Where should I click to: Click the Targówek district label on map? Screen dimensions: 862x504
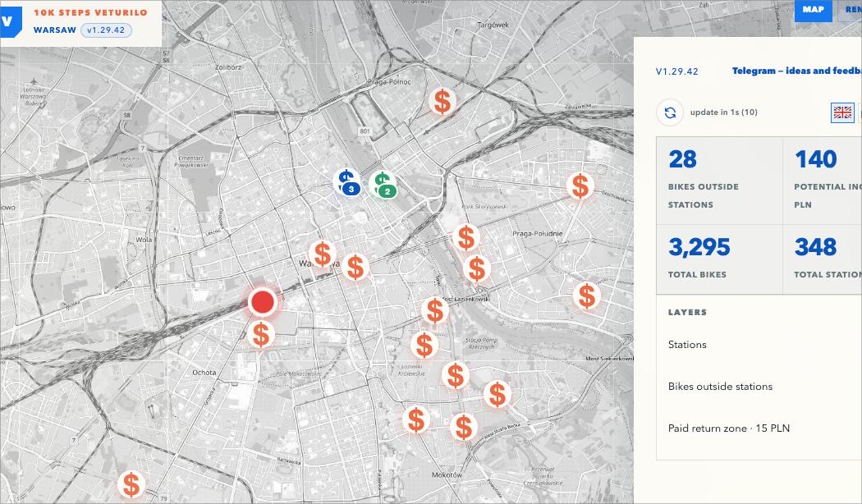pyautogui.click(x=493, y=25)
